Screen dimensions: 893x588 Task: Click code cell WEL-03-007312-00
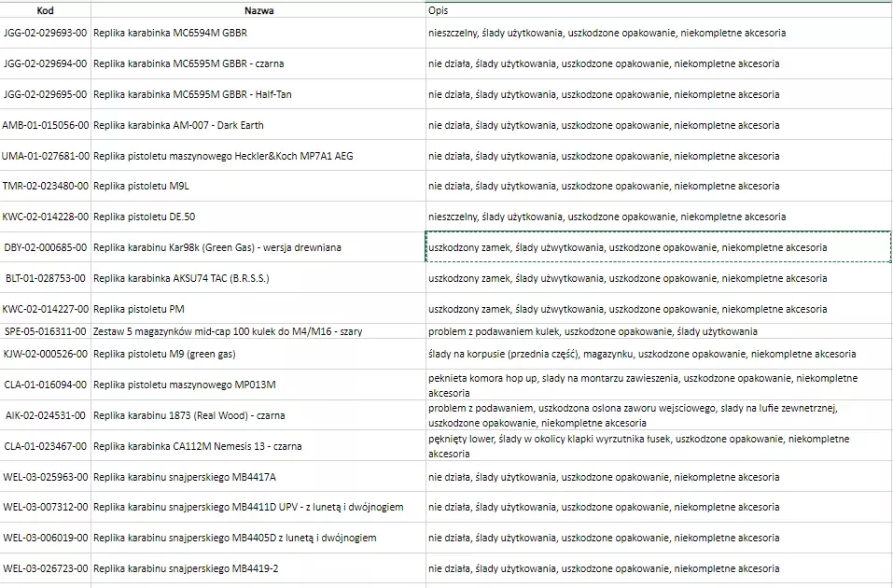pyautogui.click(x=45, y=507)
